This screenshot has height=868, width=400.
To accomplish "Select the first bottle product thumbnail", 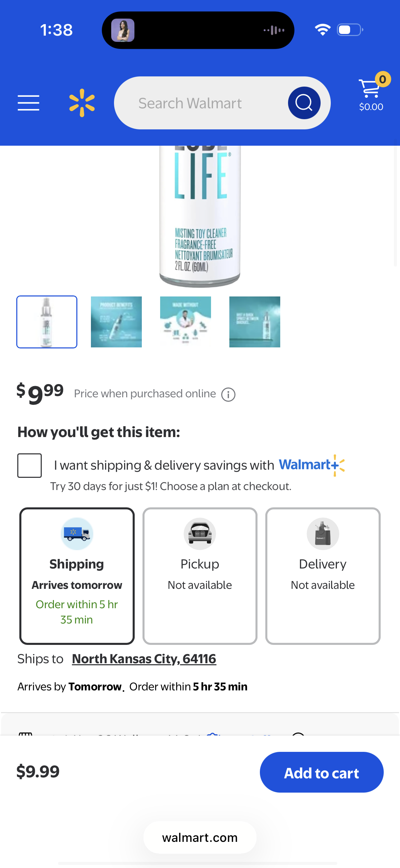I will (x=47, y=322).
